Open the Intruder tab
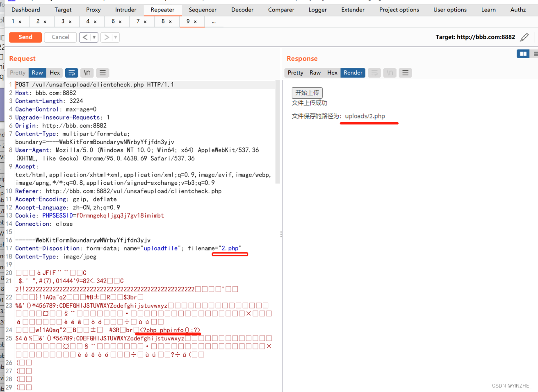The width and height of the screenshot is (538, 392). tap(126, 10)
